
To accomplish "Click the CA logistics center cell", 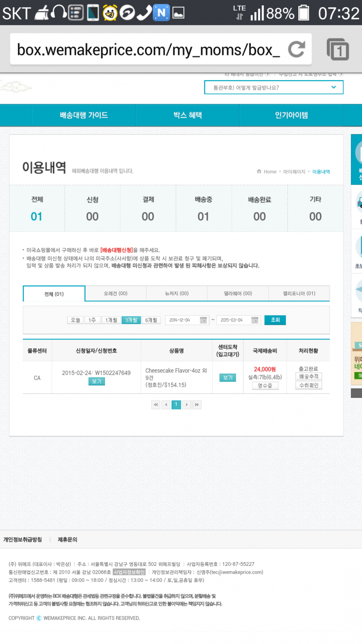I will tap(37, 378).
